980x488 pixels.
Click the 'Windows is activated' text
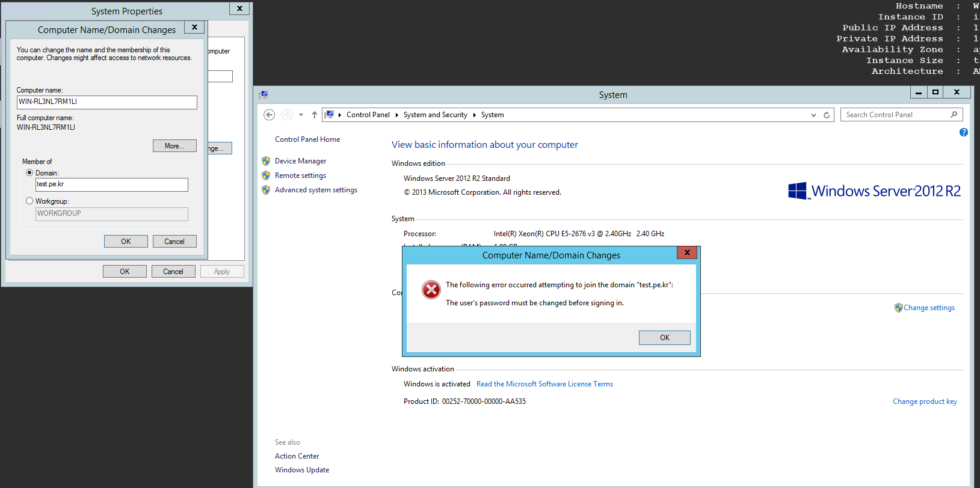point(437,384)
